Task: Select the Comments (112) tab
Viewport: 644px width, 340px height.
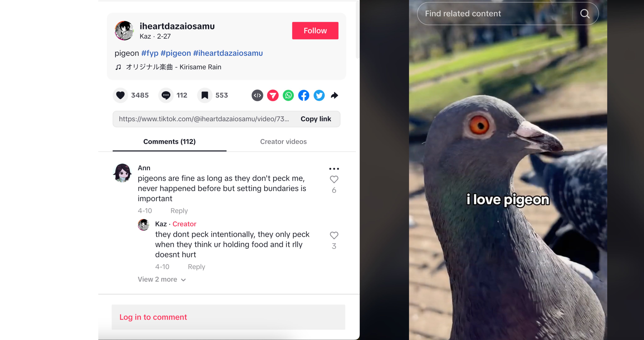Action: [x=169, y=142]
